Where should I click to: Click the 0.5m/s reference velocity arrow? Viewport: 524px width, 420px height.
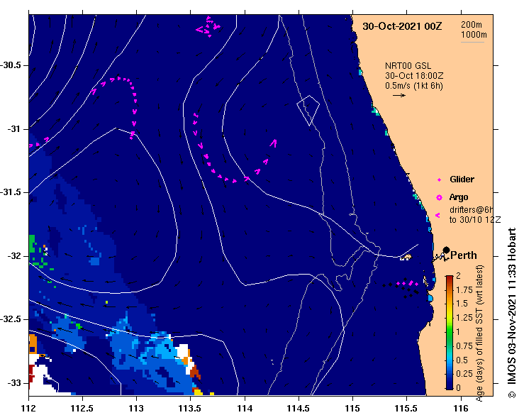click(x=399, y=95)
